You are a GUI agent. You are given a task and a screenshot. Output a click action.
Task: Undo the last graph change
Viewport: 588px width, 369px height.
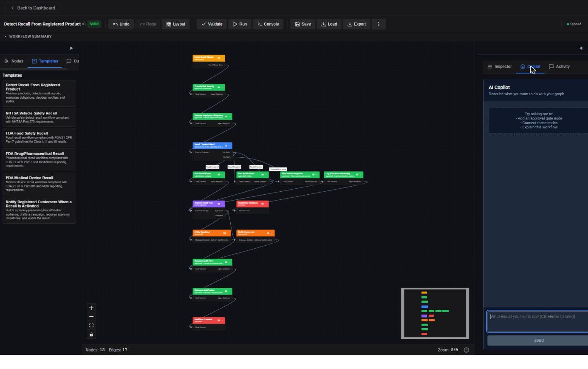click(121, 24)
